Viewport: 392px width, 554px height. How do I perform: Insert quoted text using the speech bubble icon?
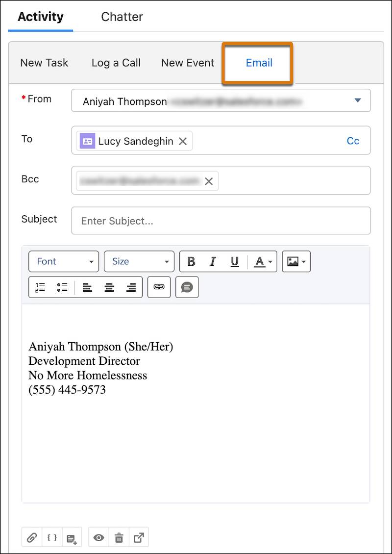[x=187, y=287]
